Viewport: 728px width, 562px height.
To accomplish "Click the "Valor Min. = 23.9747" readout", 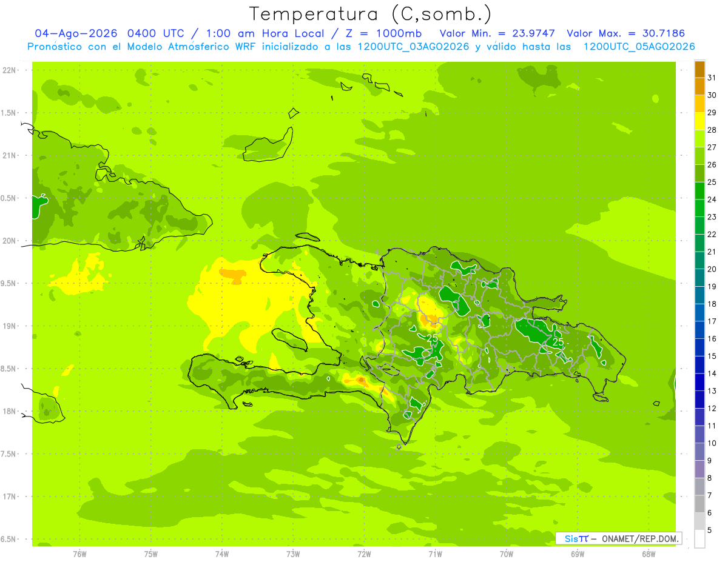I will click(497, 33).
